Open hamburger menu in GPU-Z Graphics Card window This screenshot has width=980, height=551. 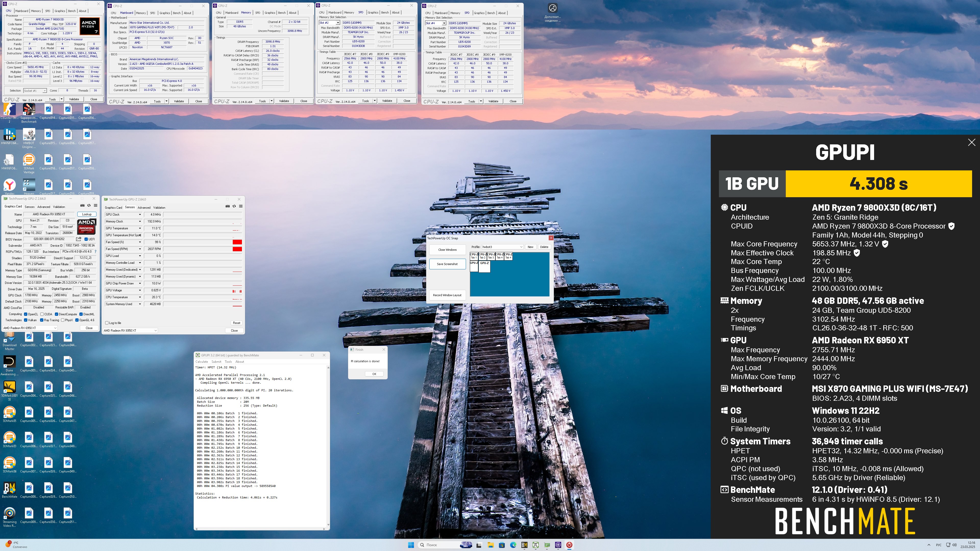(x=95, y=205)
